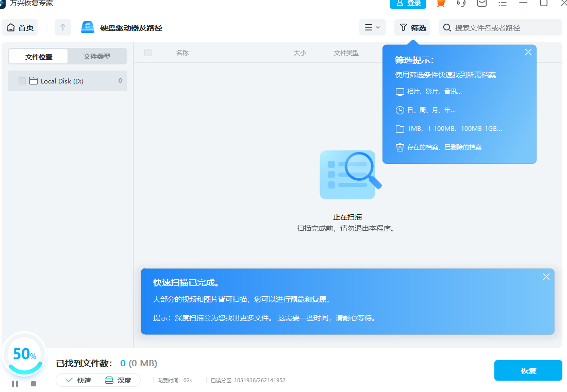
Task: Check the select-all checkbox above the file list
Action: tap(148, 52)
